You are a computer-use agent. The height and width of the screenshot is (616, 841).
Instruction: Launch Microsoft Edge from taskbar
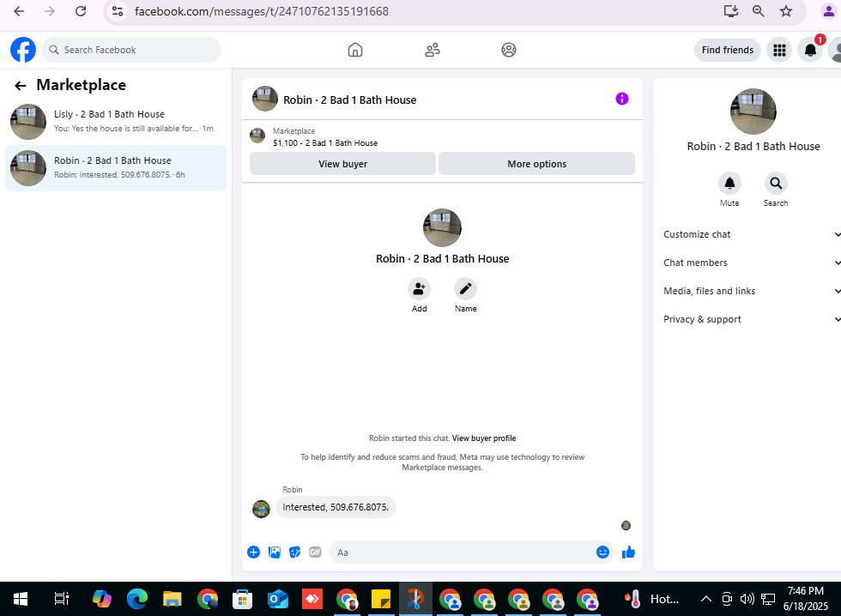pos(136,599)
